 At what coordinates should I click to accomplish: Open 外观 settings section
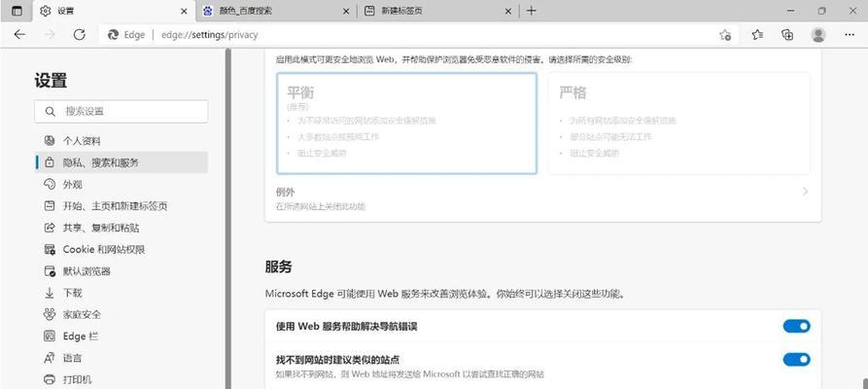tap(122, 185)
